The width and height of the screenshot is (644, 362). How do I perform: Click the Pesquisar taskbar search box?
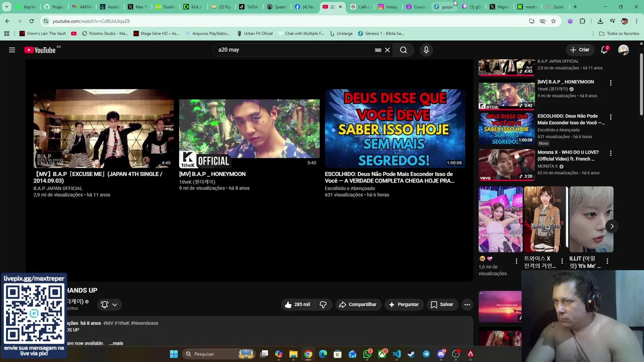tap(219, 354)
